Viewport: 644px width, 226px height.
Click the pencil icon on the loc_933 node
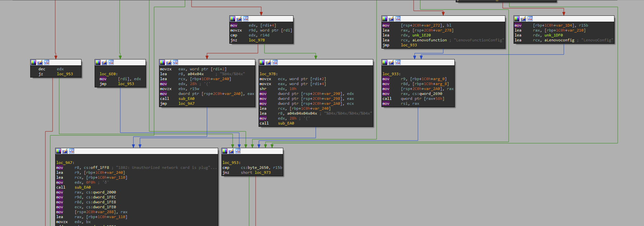pyautogui.click(x=391, y=62)
